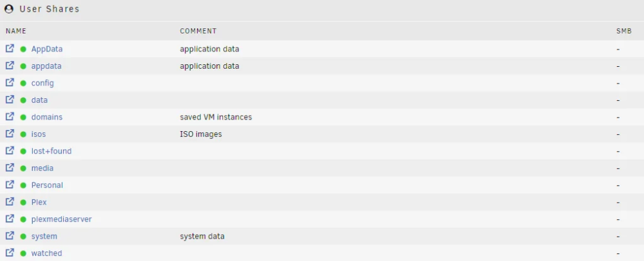Click the NAME column header

[x=16, y=31]
